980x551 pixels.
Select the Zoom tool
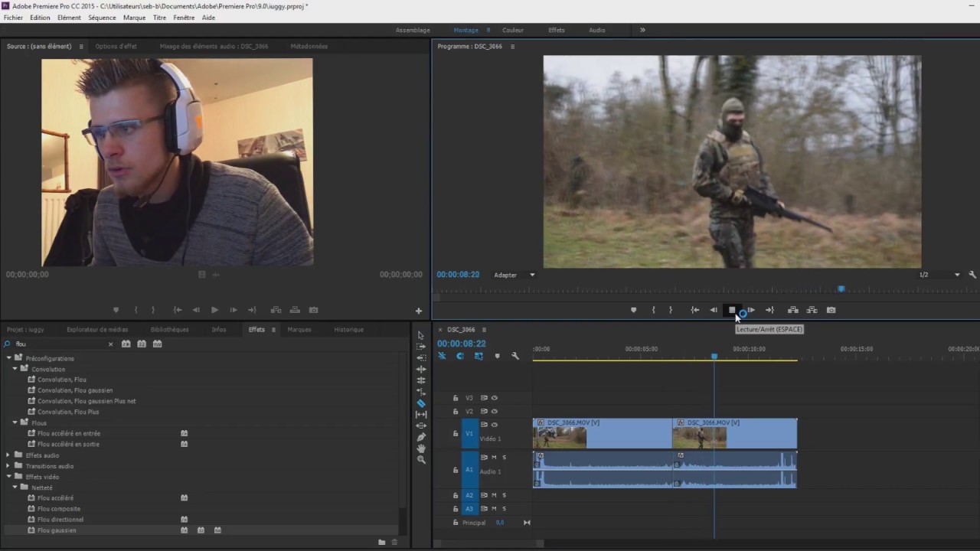tap(421, 459)
